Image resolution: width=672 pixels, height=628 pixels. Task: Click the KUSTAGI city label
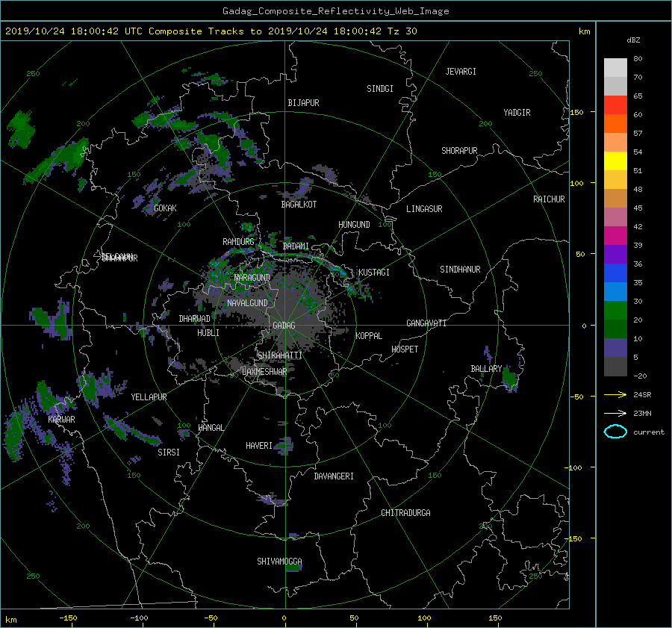tap(374, 273)
